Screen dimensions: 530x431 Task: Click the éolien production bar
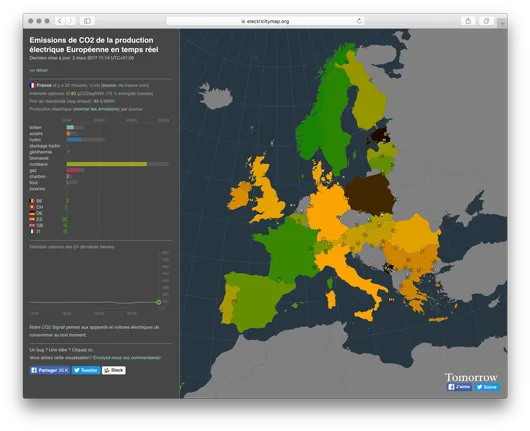tap(70, 127)
